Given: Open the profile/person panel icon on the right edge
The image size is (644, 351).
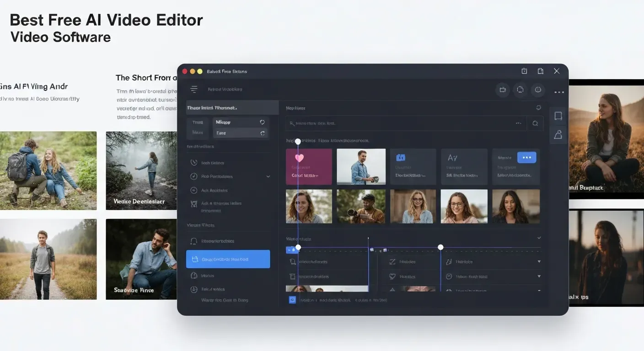Looking at the screenshot, I should (x=558, y=134).
